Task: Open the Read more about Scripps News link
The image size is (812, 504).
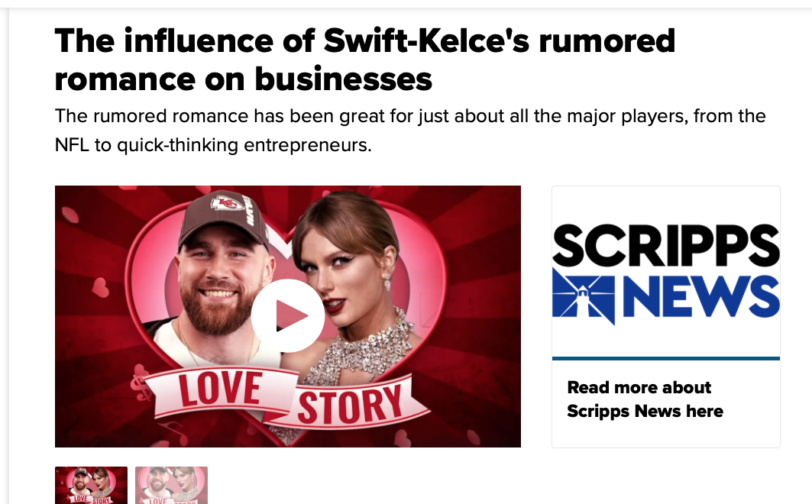Action: coord(645,399)
